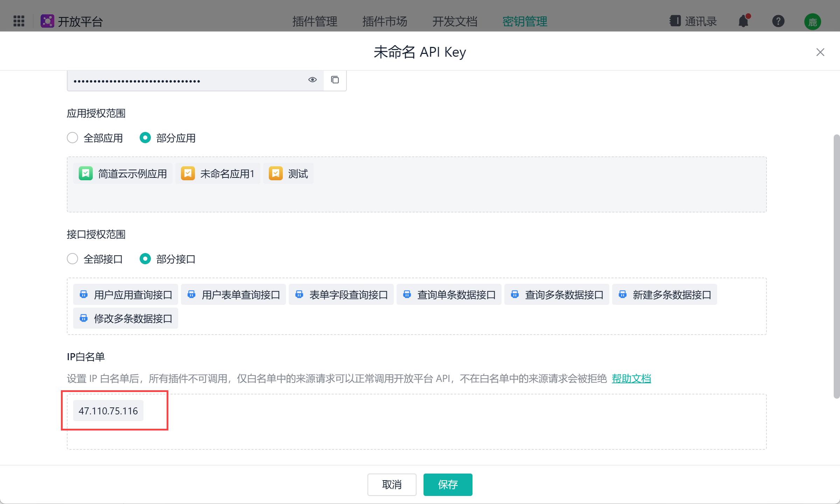Image resolution: width=840 pixels, height=504 pixels.
Task: Copy the API key with copy icon
Action: (335, 80)
